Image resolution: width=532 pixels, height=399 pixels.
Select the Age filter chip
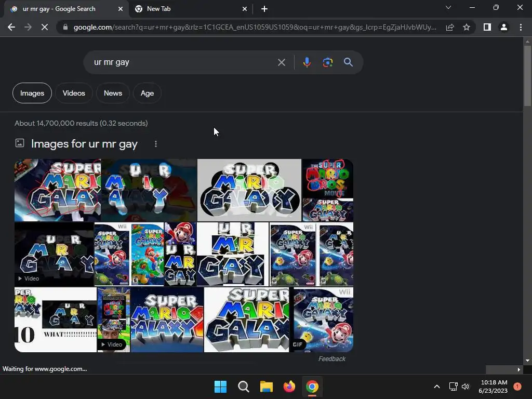[x=147, y=93]
